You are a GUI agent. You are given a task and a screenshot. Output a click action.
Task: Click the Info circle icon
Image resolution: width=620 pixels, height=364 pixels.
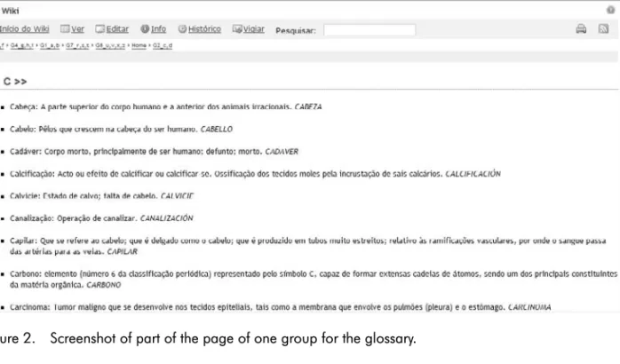tap(145, 28)
